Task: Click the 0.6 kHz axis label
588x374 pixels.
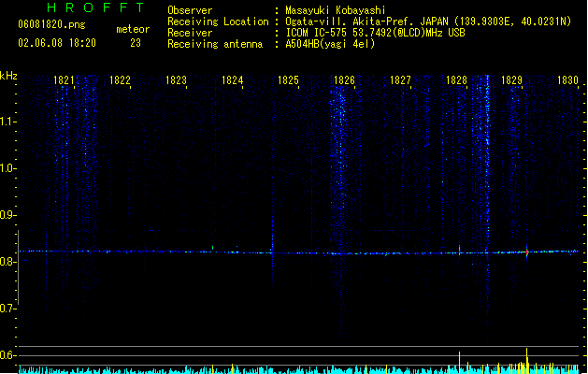Action: point(7,355)
